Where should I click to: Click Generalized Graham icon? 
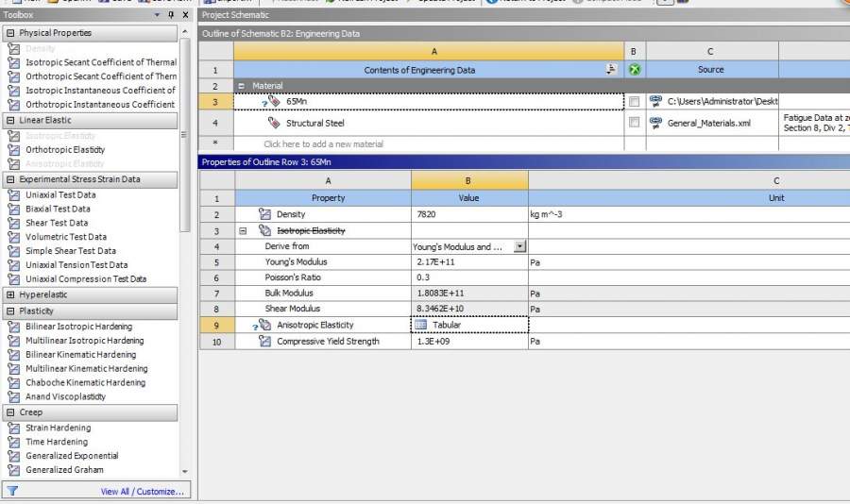(x=13, y=470)
